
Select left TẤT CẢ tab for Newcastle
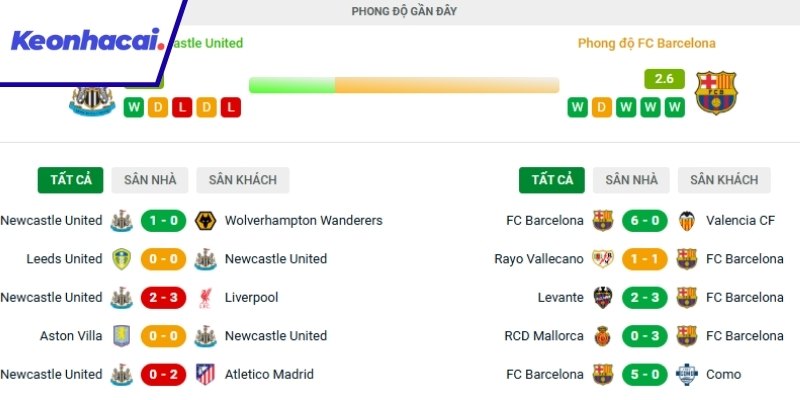pos(71,180)
